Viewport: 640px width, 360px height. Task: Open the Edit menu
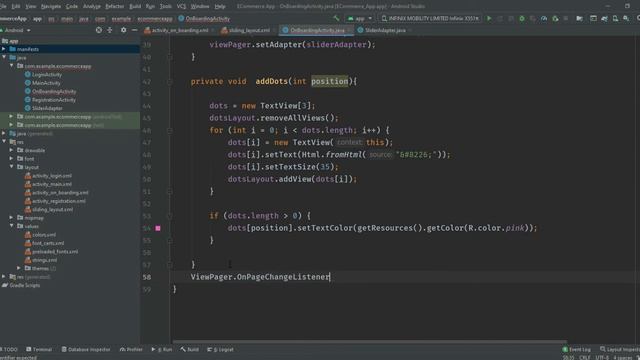(16, 6)
